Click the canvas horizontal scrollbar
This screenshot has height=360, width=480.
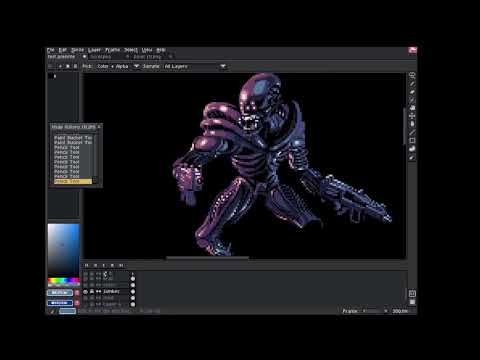click(x=207, y=258)
